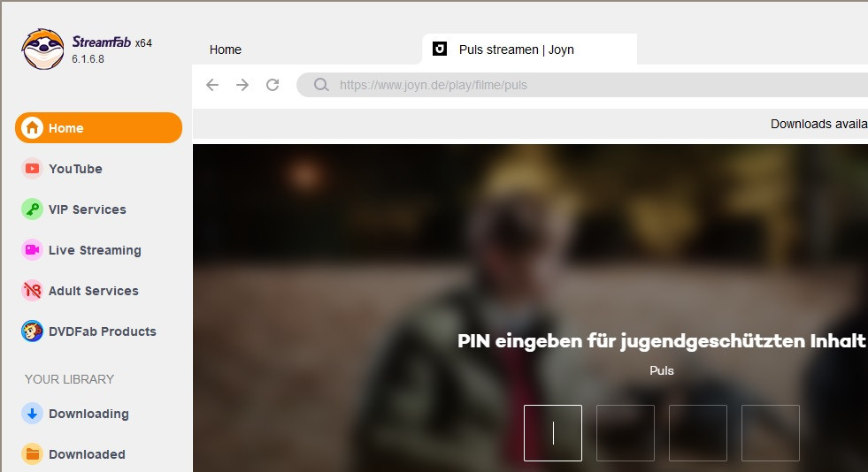This screenshot has width=868, height=472.
Task: Select the Puls streamen | Joyn tab
Action: (x=529, y=49)
